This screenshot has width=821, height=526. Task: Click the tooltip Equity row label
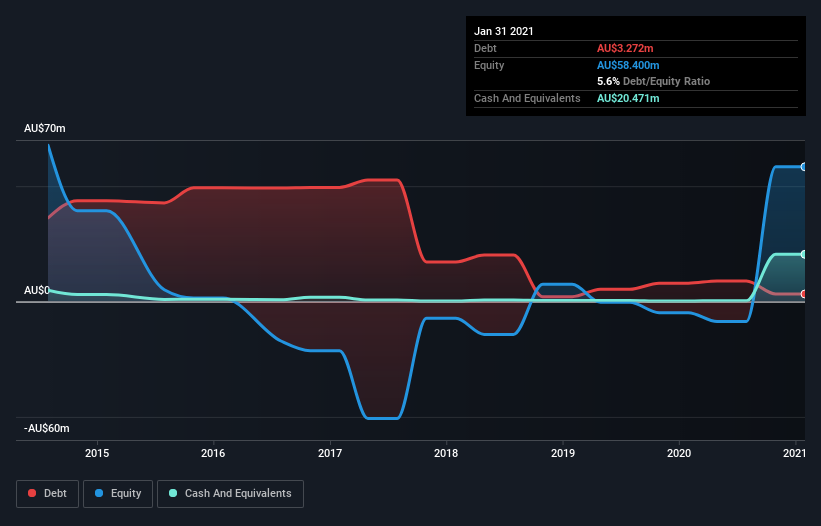pyautogui.click(x=489, y=65)
